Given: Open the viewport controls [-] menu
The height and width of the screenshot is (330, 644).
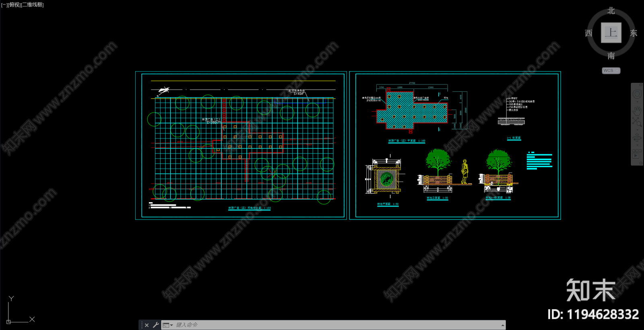Looking at the screenshot, I should click(4, 5).
